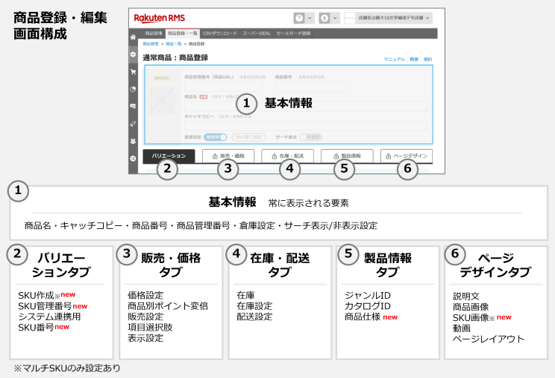Image resolution: width=555 pixels, height=378 pixels.
Task: Click the 'ジャンルID' text
Action: pos(367,295)
